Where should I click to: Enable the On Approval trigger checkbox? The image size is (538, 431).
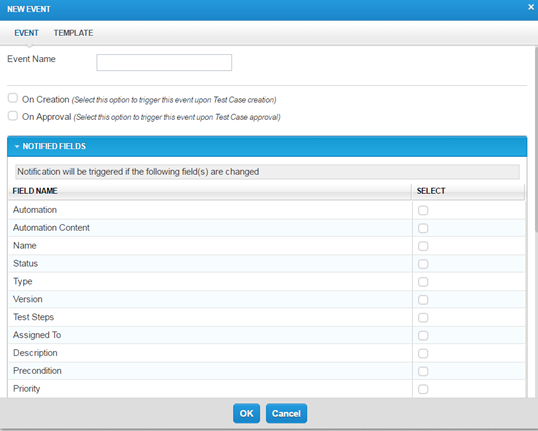coord(13,116)
